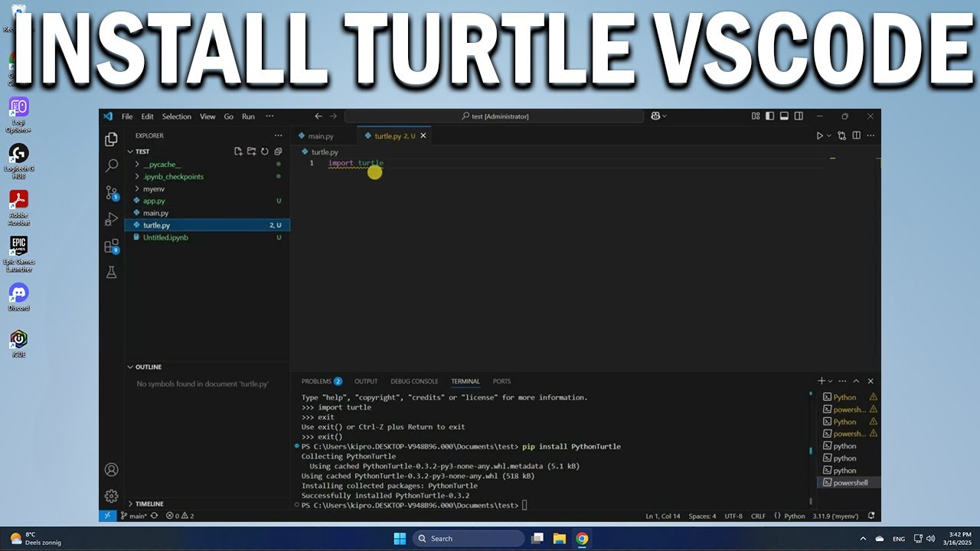
Task: Open Source Control view with badge
Action: coord(112,193)
